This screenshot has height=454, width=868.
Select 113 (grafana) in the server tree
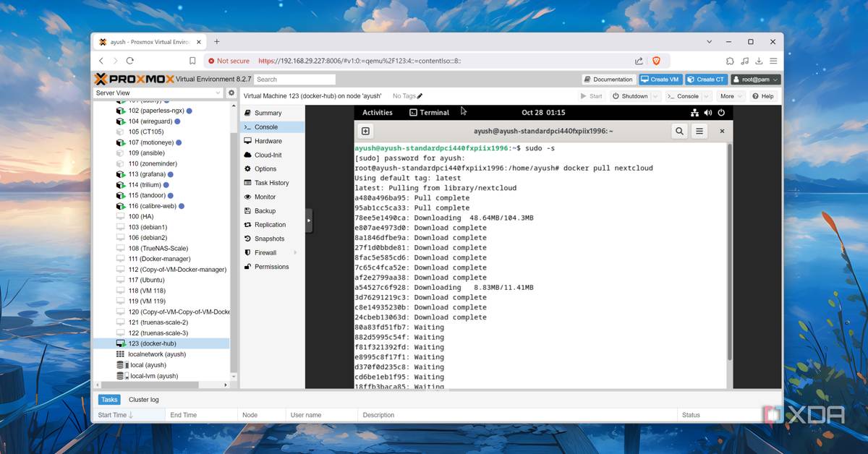(147, 174)
